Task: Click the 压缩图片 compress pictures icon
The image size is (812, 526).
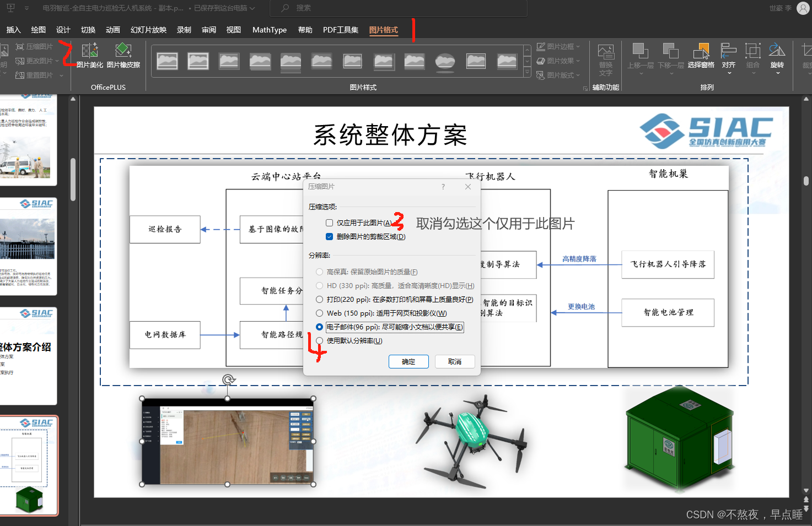Action: click(20, 47)
